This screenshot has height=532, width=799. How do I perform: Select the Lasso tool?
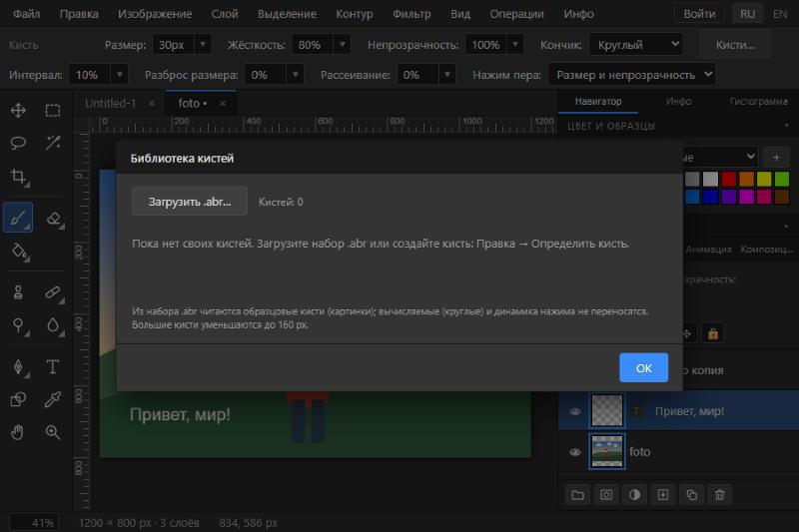(x=18, y=143)
